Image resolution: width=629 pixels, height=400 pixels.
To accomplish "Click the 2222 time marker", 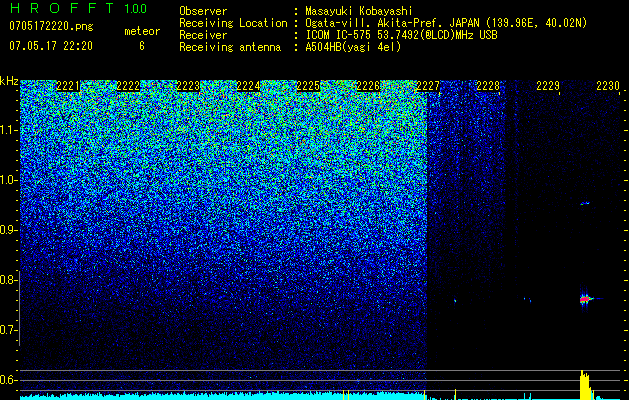I will tap(128, 86).
